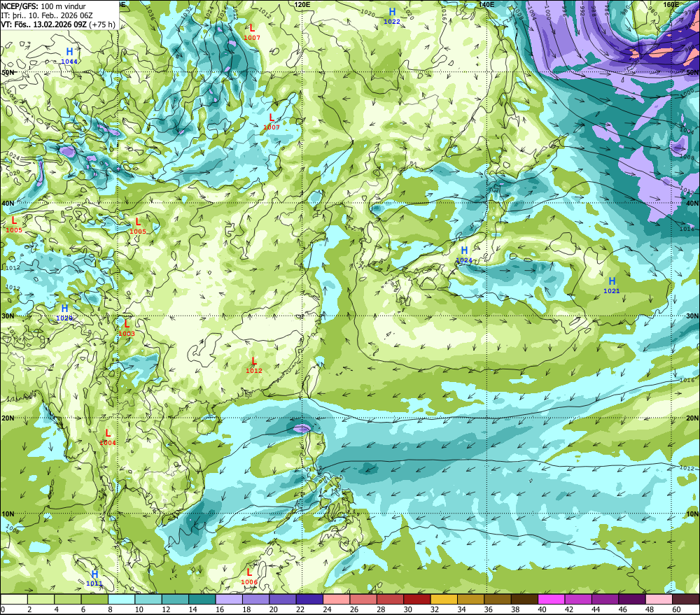Select the light cyan 8–10 legend swatch

coord(121,599)
